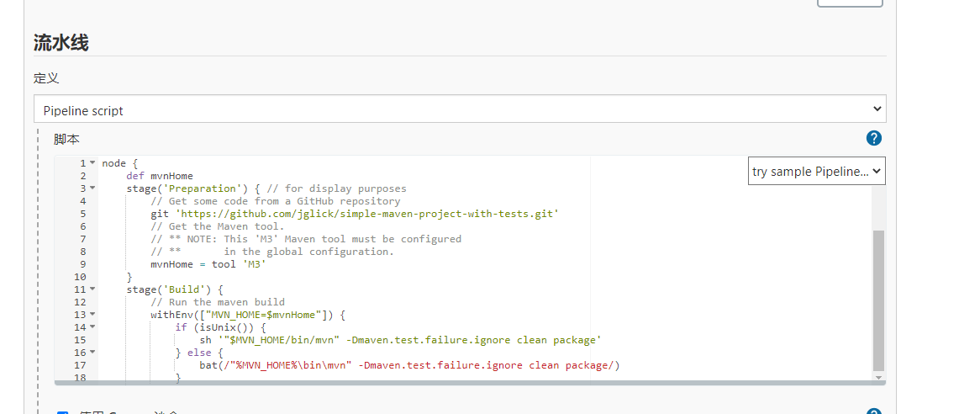Click the script editor's vertical scrollbar thumb

coord(878,299)
